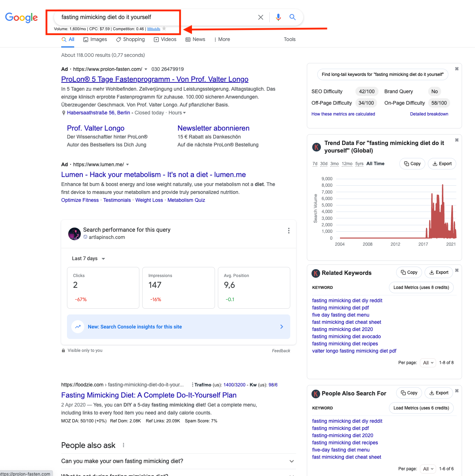Screen dimensions: 475x476
Task: Open the More search options menu
Action: [222, 40]
